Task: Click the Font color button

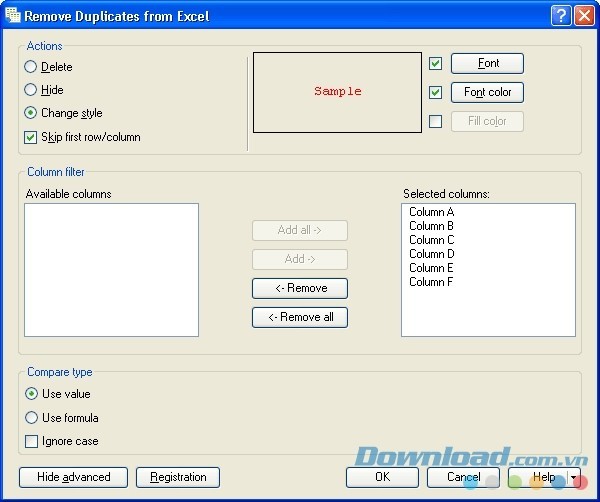Action: [x=487, y=93]
